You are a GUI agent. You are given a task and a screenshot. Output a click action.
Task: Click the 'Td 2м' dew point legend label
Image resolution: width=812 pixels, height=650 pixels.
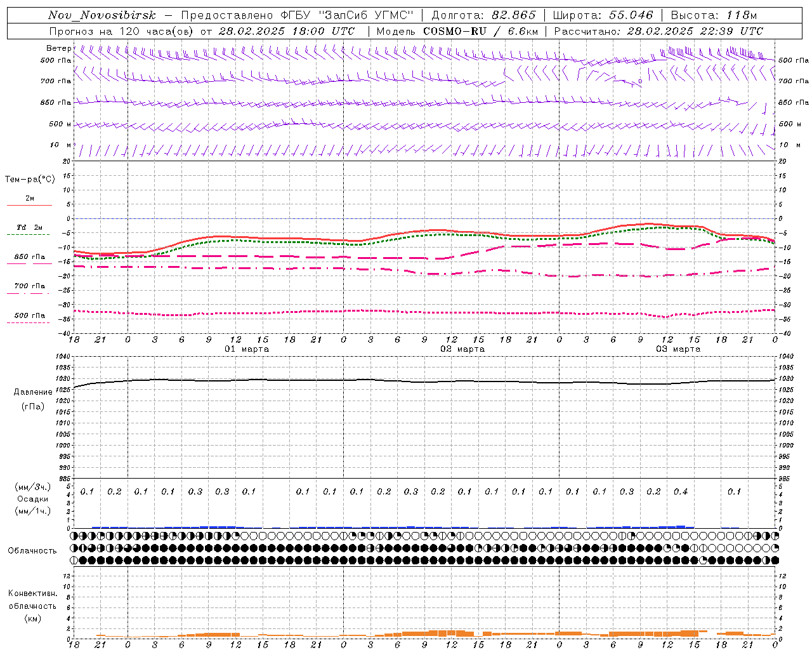(30, 227)
